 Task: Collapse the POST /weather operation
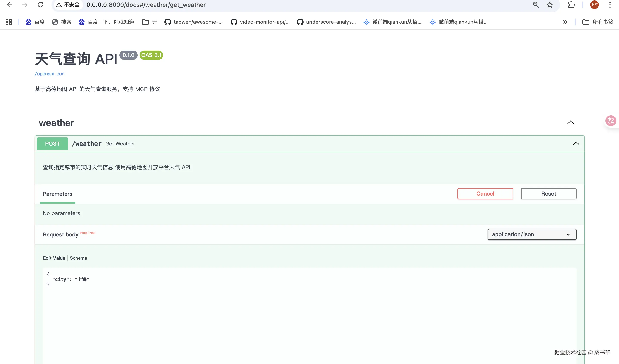click(x=576, y=143)
